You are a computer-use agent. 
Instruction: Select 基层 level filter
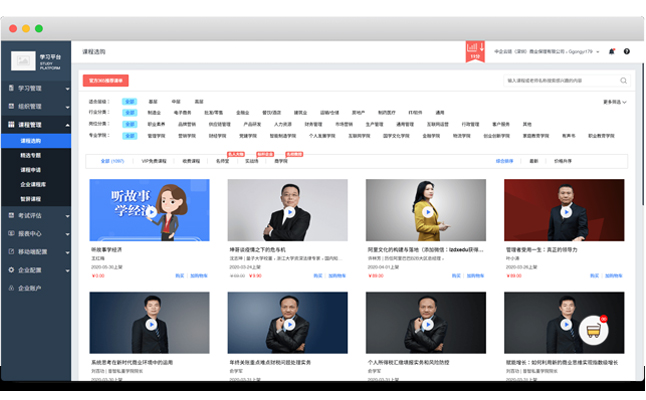tap(153, 101)
